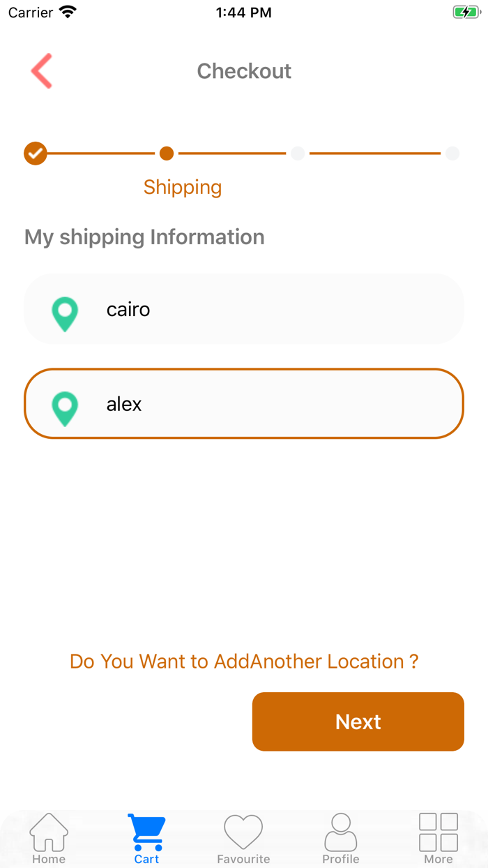Tap the completed checkmark step indicator
This screenshot has height=868, width=488.
click(x=35, y=153)
